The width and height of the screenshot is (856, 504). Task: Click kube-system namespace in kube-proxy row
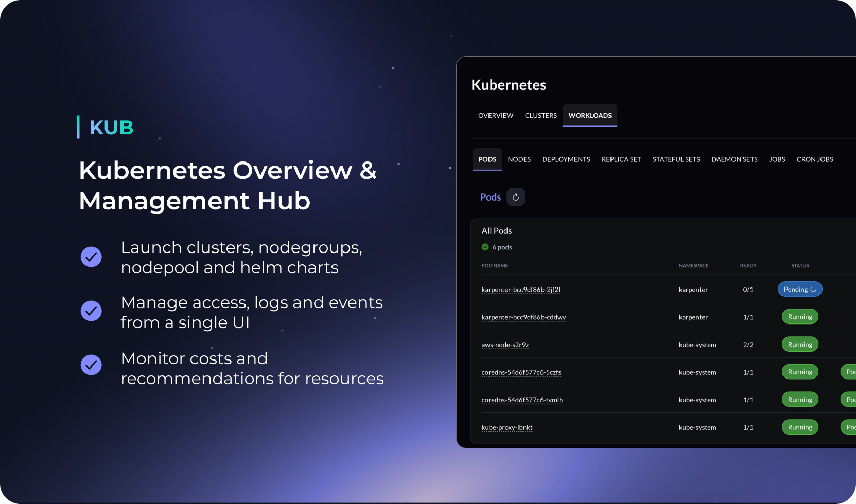coord(697,427)
